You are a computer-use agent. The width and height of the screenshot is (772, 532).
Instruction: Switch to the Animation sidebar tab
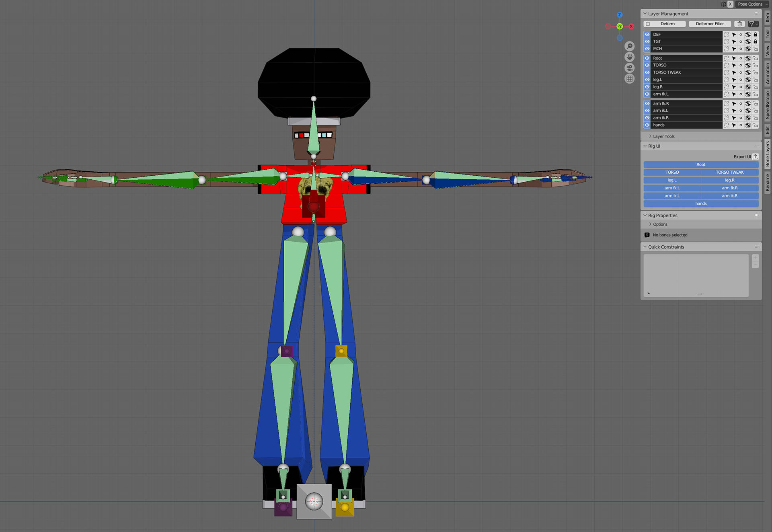tap(768, 73)
